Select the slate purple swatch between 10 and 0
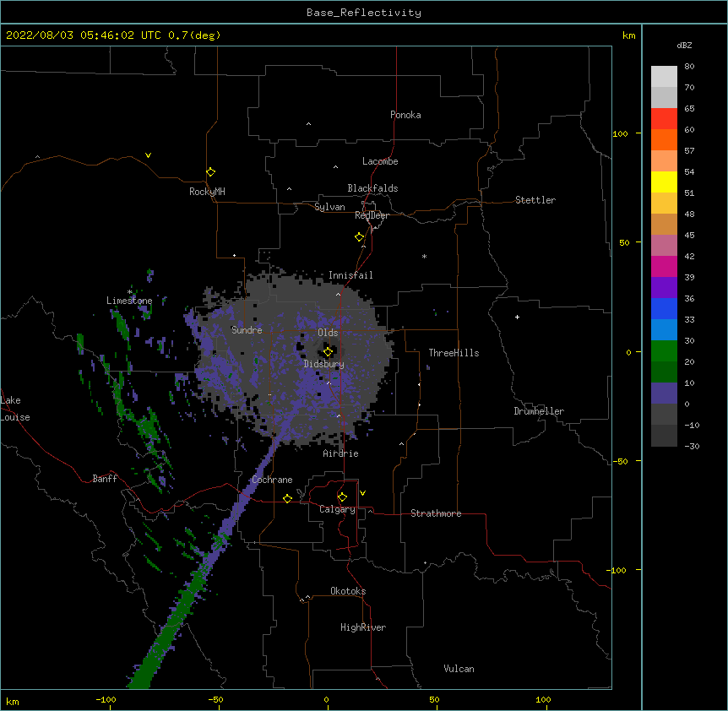The image size is (728, 711). click(x=664, y=393)
